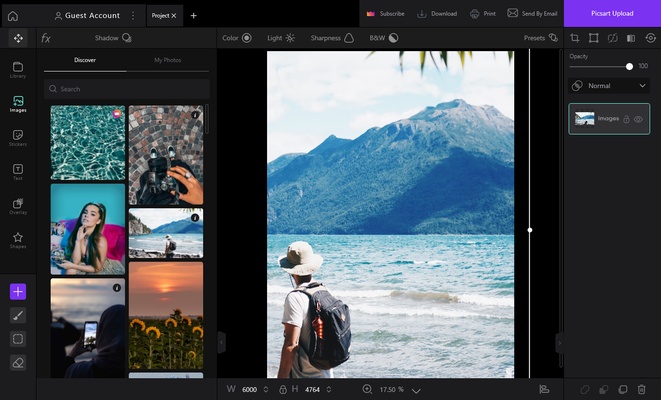
Task: Switch to My Photos tab
Action: [x=167, y=60]
